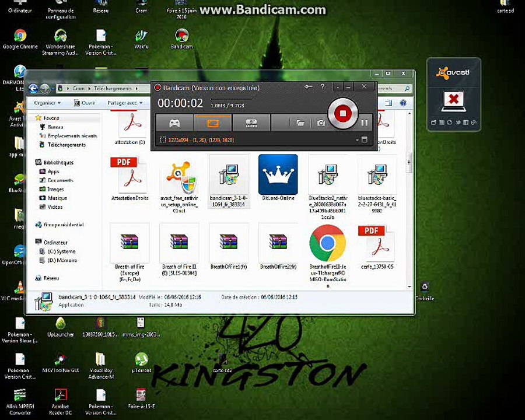The height and width of the screenshot is (420, 525).
Task: Click the avast! gadget red X status
Action: coord(453,100)
